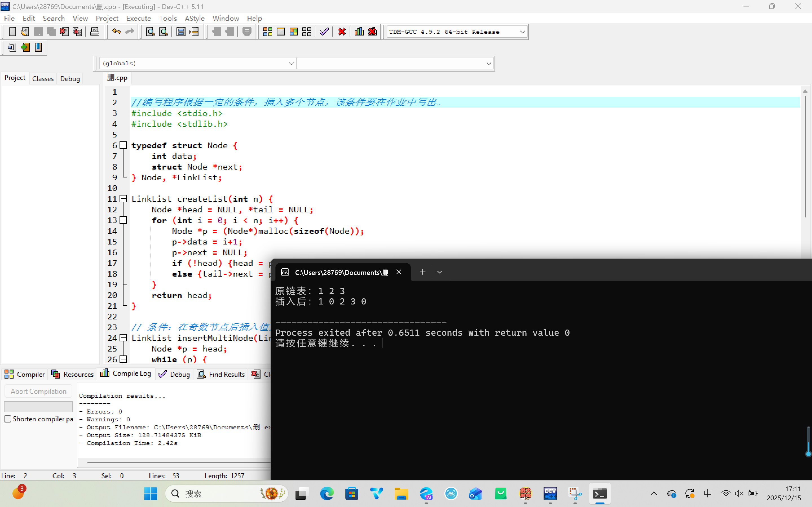The height and width of the screenshot is (507, 812).
Task: Click the New file toolbar icon
Action: pyautogui.click(x=12, y=32)
